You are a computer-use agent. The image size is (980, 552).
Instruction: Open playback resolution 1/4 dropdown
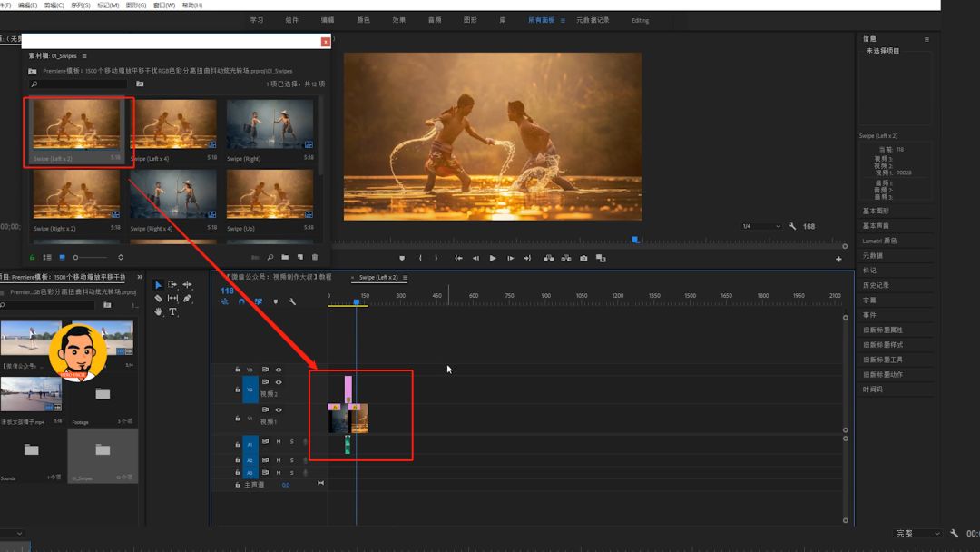click(760, 226)
